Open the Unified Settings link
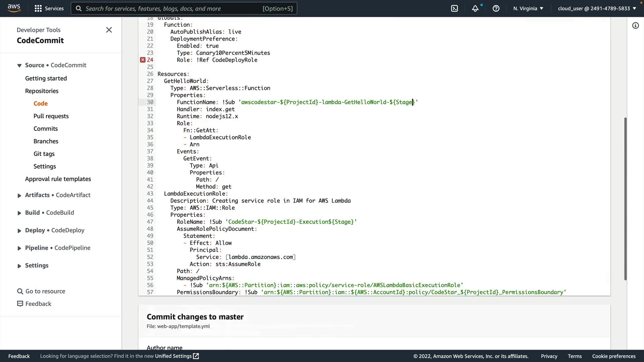644x362 pixels. (x=177, y=356)
